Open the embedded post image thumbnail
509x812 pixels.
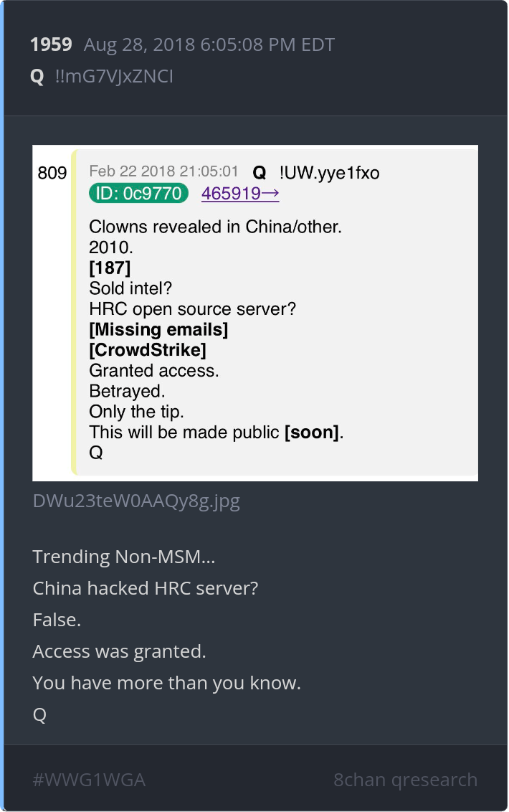(255, 313)
